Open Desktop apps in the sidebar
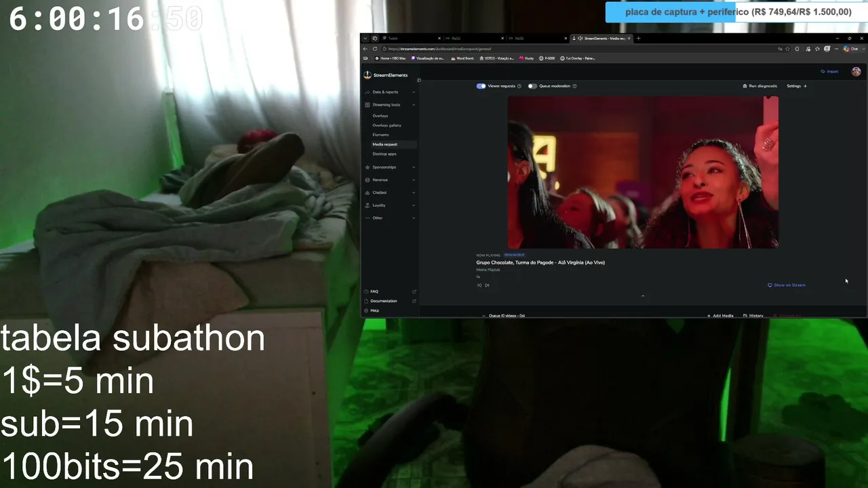The width and height of the screenshot is (868, 488). (384, 154)
